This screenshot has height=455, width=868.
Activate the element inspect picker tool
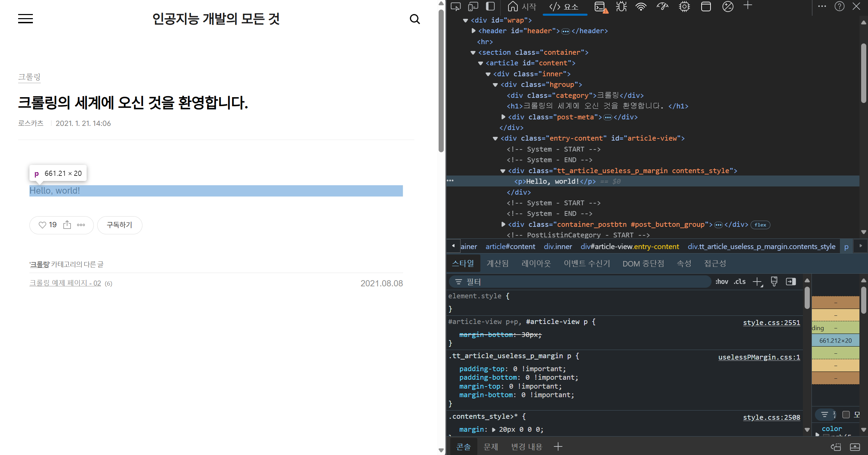click(x=455, y=6)
